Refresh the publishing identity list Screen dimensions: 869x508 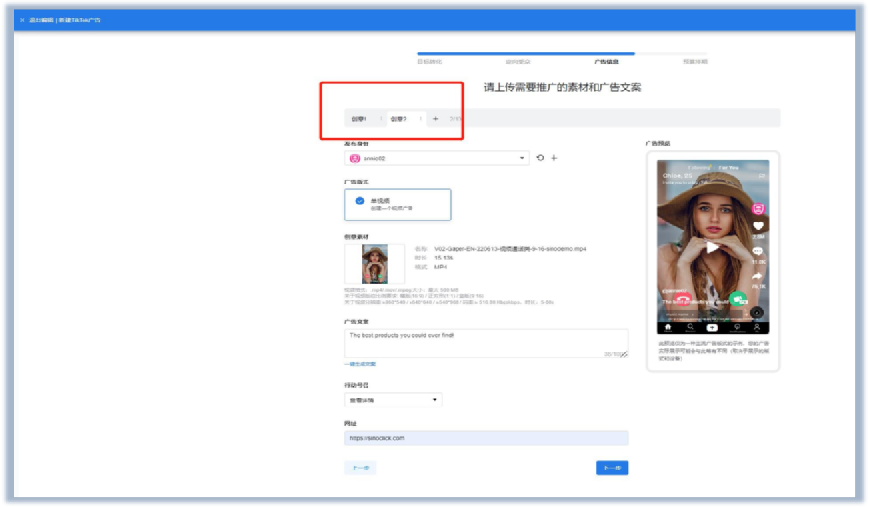540,158
